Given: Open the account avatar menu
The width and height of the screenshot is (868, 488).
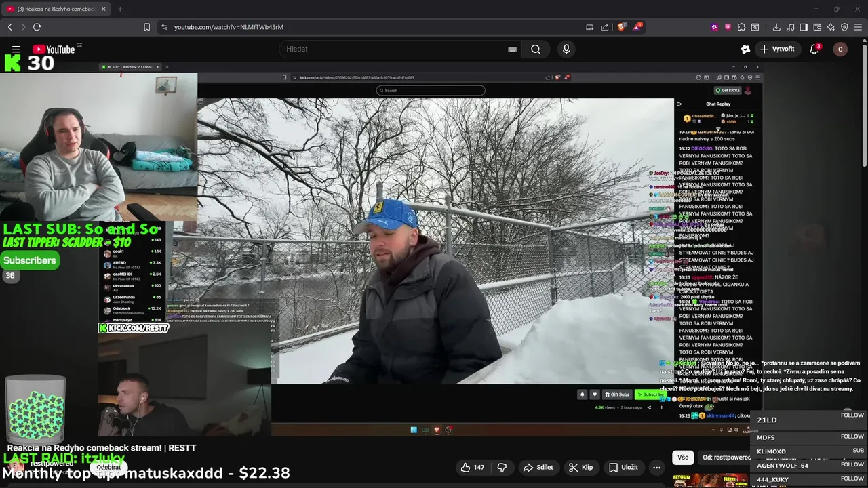Looking at the screenshot, I should [840, 49].
